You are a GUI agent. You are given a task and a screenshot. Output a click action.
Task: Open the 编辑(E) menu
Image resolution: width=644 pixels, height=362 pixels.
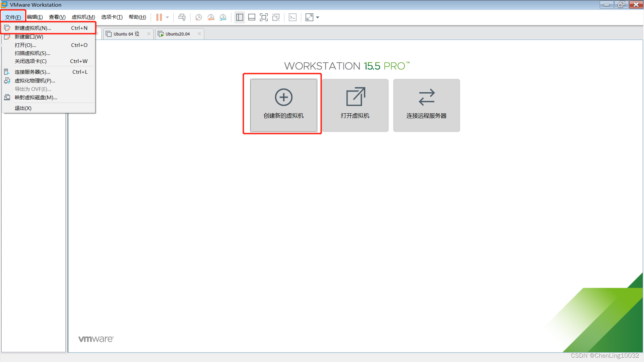(x=35, y=17)
